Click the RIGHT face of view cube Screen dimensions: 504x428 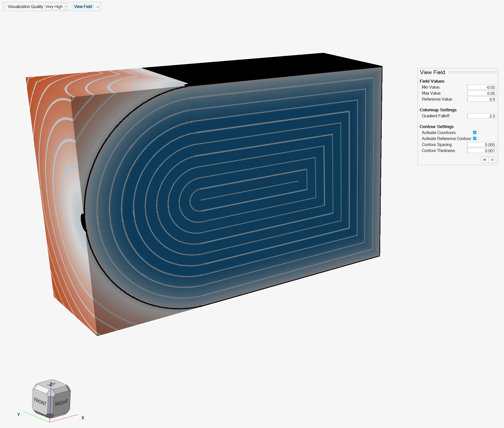coord(61,403)
